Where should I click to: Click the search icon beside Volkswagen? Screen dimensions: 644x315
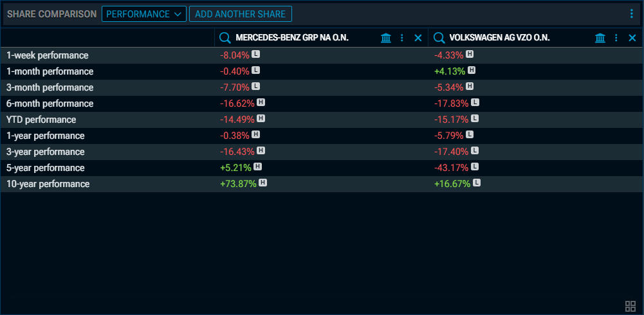click(x=439, y=38)
